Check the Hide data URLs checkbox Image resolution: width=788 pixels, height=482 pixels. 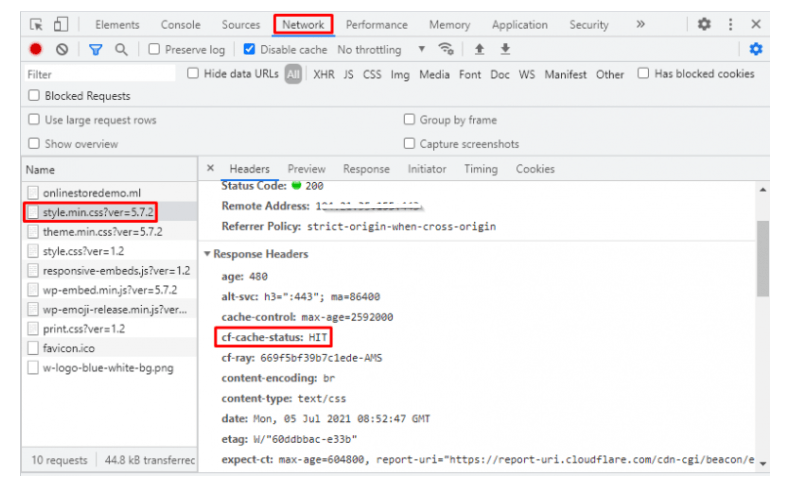tap(194, 74)
